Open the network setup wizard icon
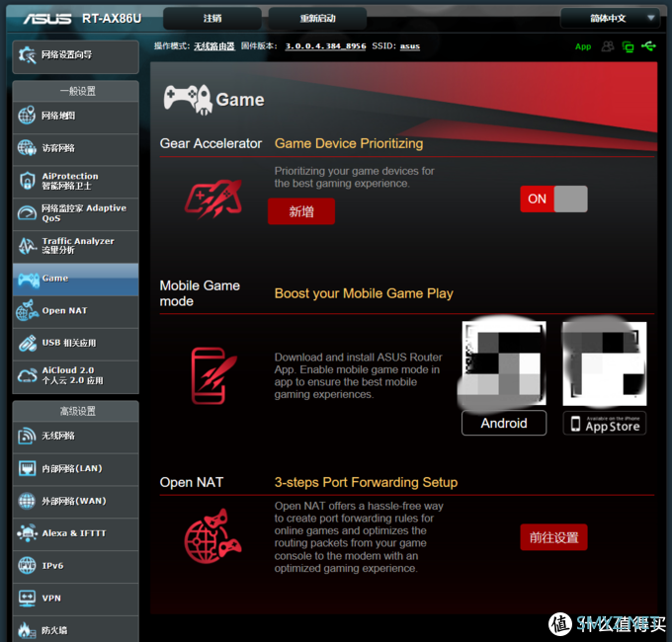This screenshot has height=642, width=672. click(27, 55)
